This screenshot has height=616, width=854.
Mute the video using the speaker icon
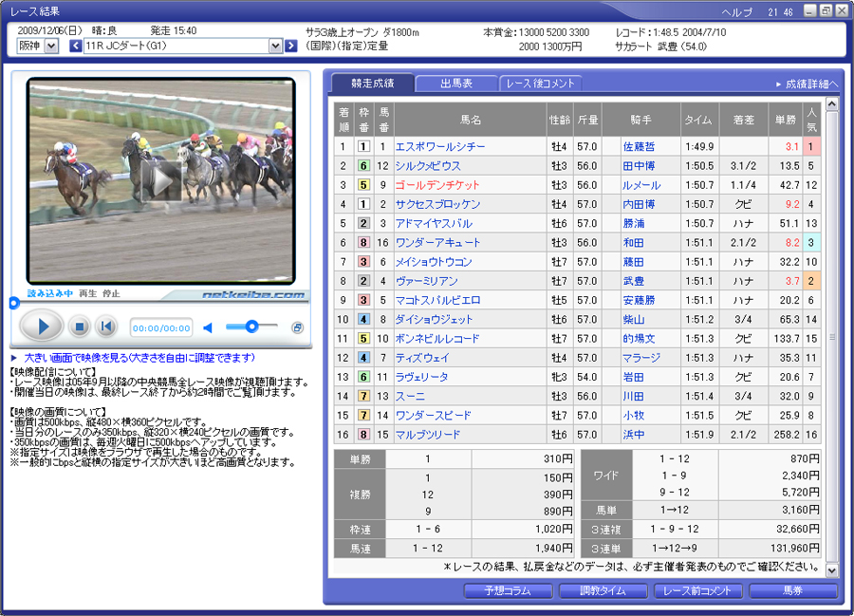coord(208,327)
